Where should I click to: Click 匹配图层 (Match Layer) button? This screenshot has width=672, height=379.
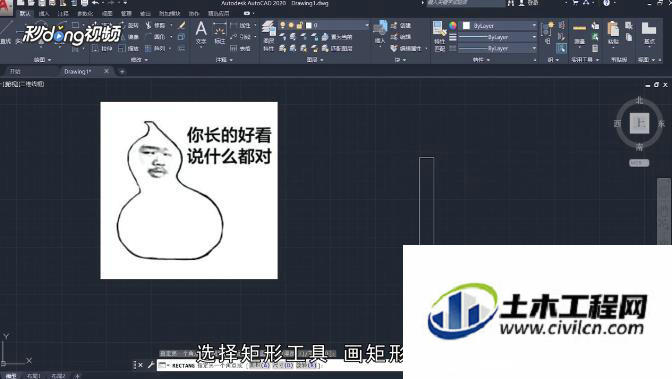[x=338, y=48]
